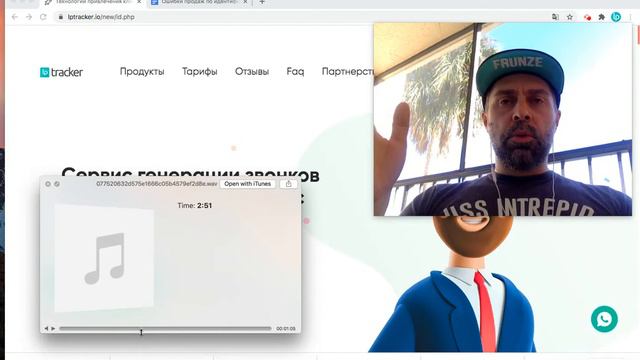Open the Extensions puzzle icon

pyautogui.click(x=601, y=17)
